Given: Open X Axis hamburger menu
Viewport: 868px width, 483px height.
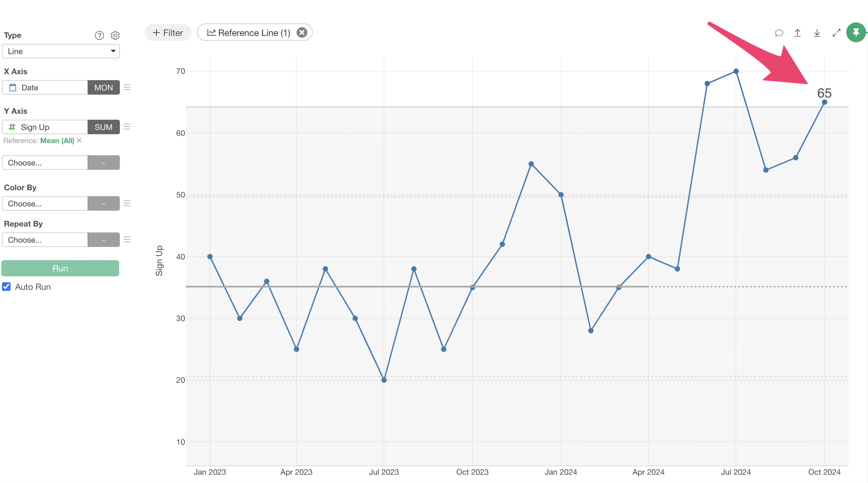Looking at the screenshot, I should point(127,87).
